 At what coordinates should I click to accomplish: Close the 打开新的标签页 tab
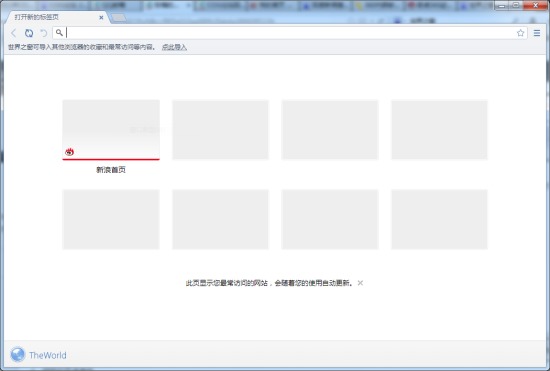(101, 17)
